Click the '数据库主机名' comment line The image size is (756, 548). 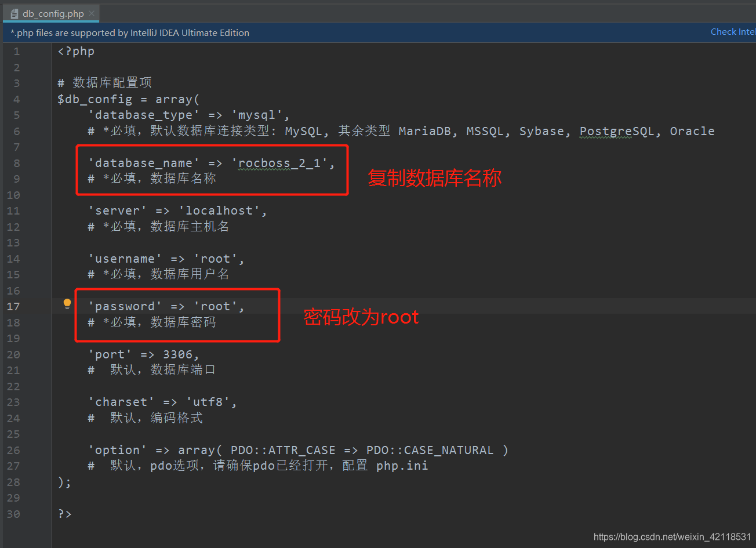(x=158, y=227)
